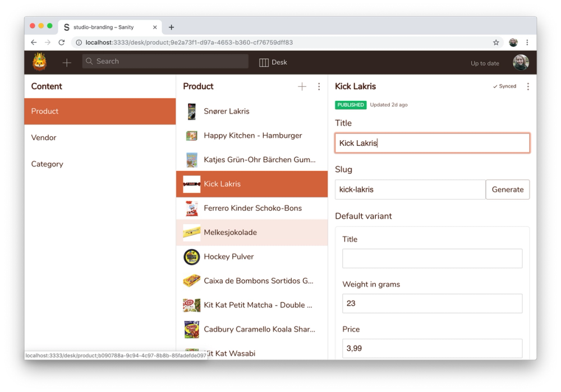View site information icon in address bar

pos(79,43)
